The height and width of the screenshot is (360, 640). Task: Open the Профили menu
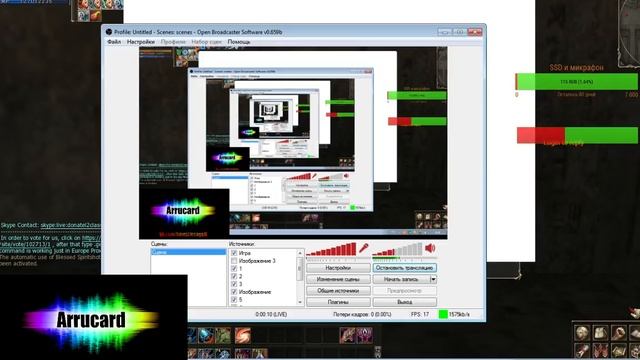(x=173, y=42)
